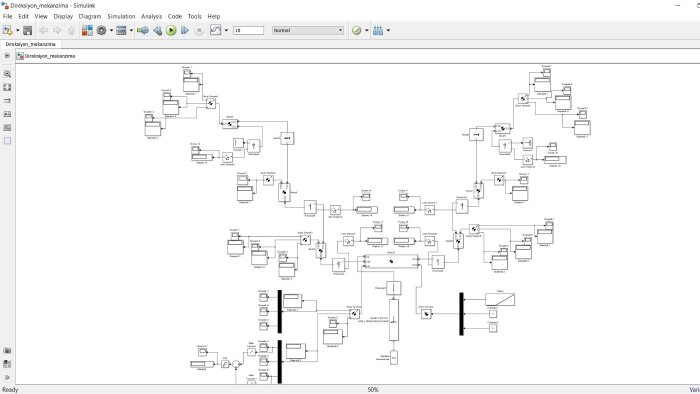
Task: Open the View menu
Action: coord(41,16)
